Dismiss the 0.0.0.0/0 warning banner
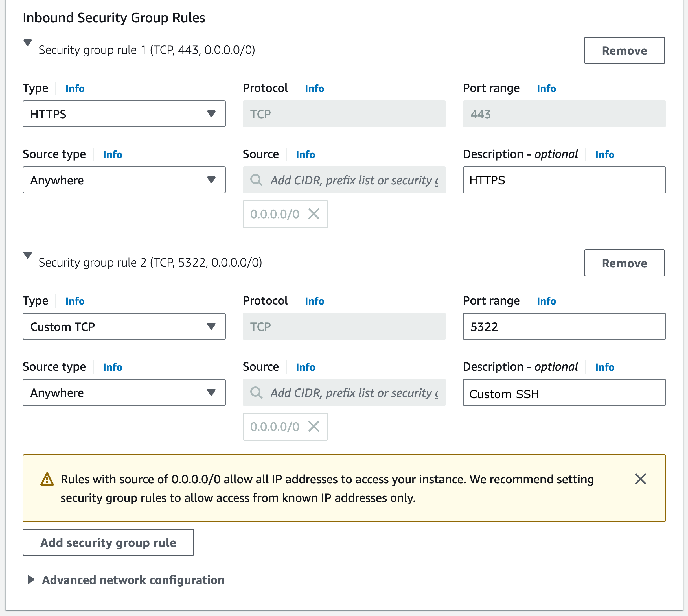 click(640, 479)
